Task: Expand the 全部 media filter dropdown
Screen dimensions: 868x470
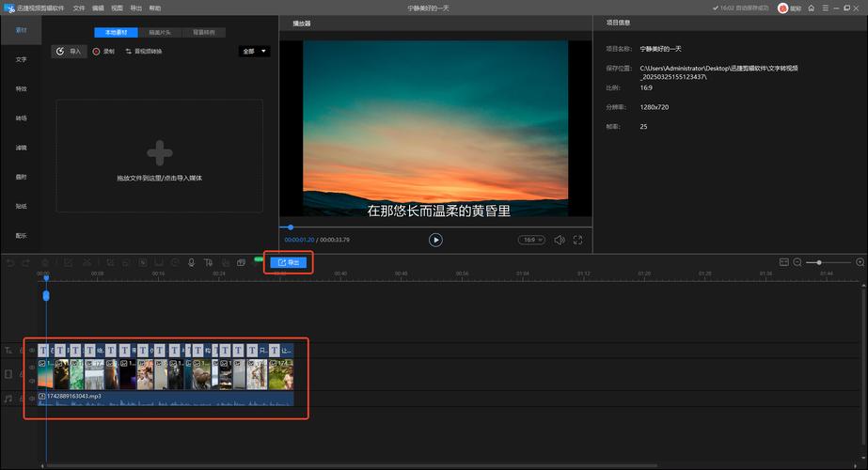Action: coord(254,52)
